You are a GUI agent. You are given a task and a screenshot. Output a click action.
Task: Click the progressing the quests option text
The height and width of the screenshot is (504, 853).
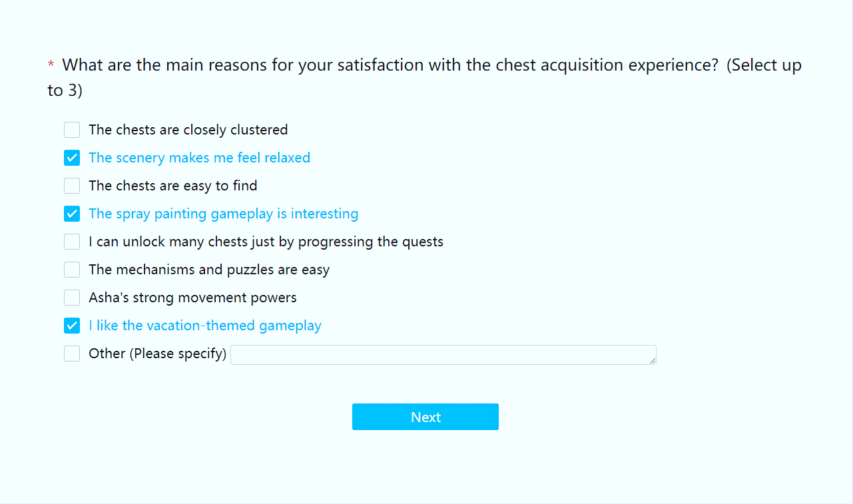266,242
